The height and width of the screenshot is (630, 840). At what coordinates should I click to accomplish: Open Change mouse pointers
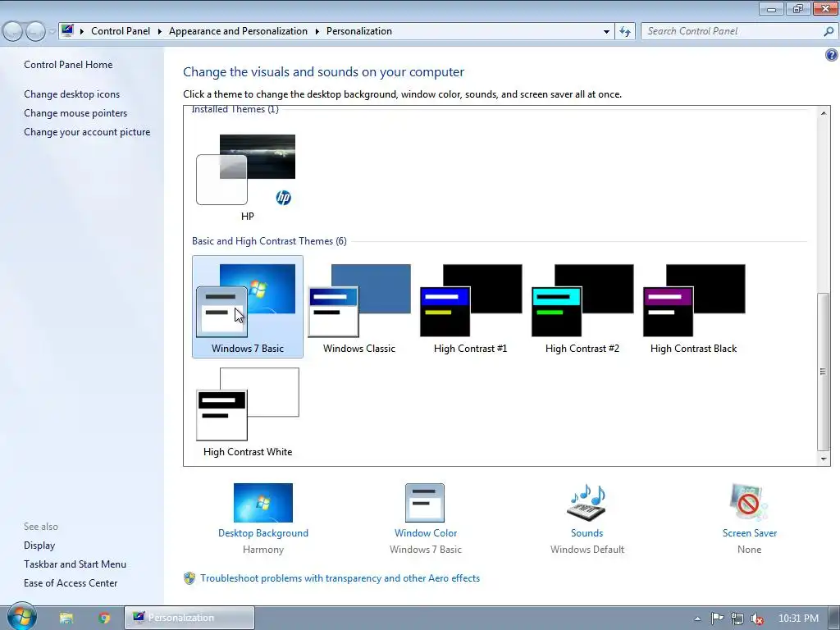(x=75, y=113)
